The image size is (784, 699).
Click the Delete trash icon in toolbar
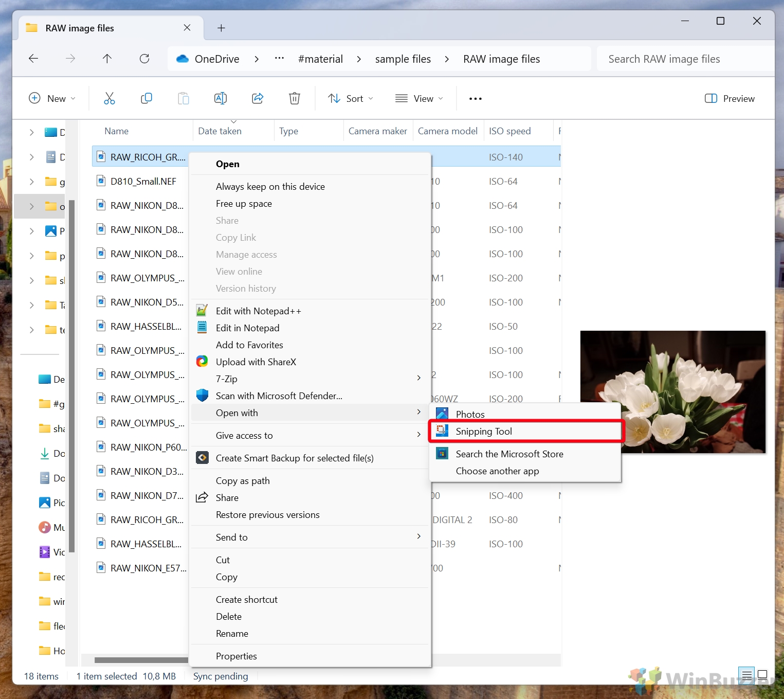pos(295,98)
